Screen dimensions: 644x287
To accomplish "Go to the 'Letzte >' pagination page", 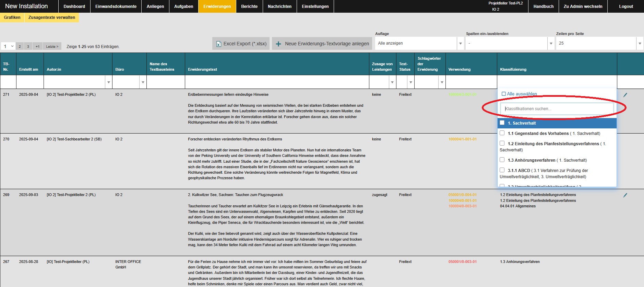I will 52,47.
